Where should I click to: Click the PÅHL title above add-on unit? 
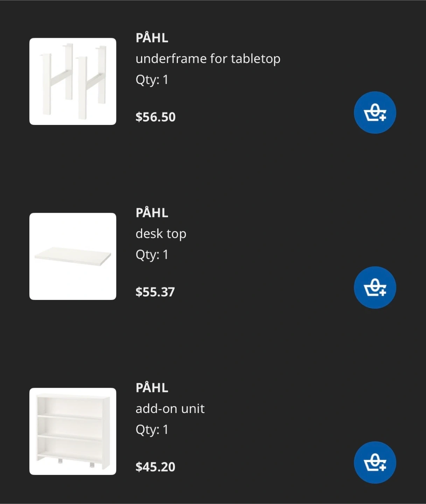pyautogui.click(x=152, y=388)
